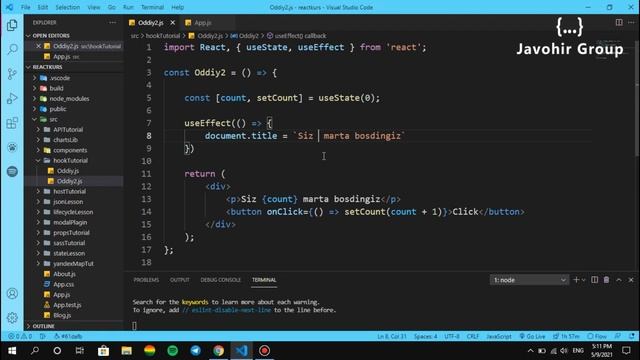Open editor more actions ellipsis
Image resolution: width=640 pixels, height=360 pixels.
[631, 22]
